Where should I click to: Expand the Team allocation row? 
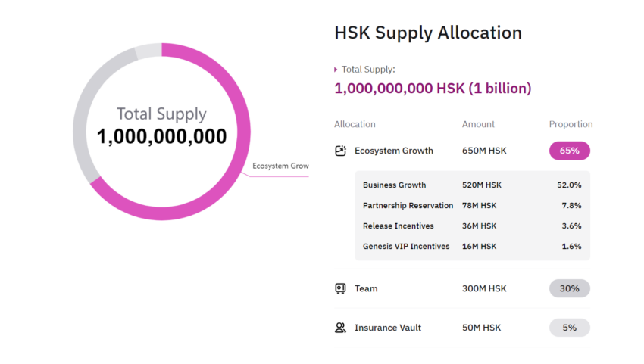366,288
